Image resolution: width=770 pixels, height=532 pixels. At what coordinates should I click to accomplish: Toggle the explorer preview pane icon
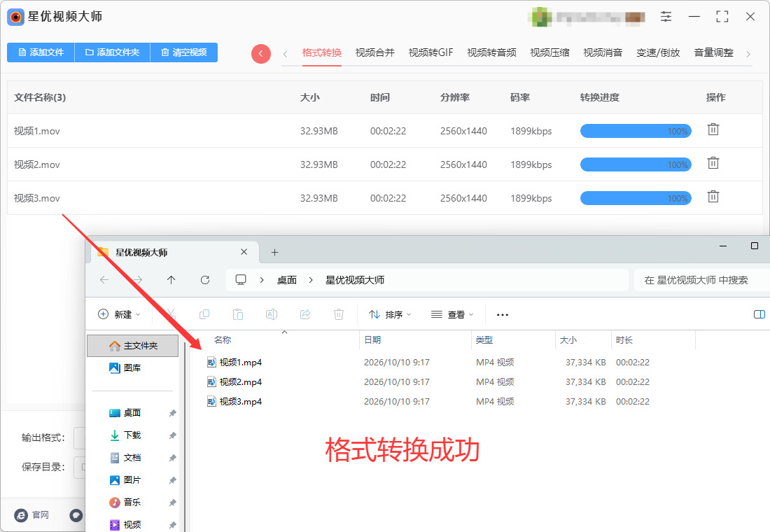759,314
